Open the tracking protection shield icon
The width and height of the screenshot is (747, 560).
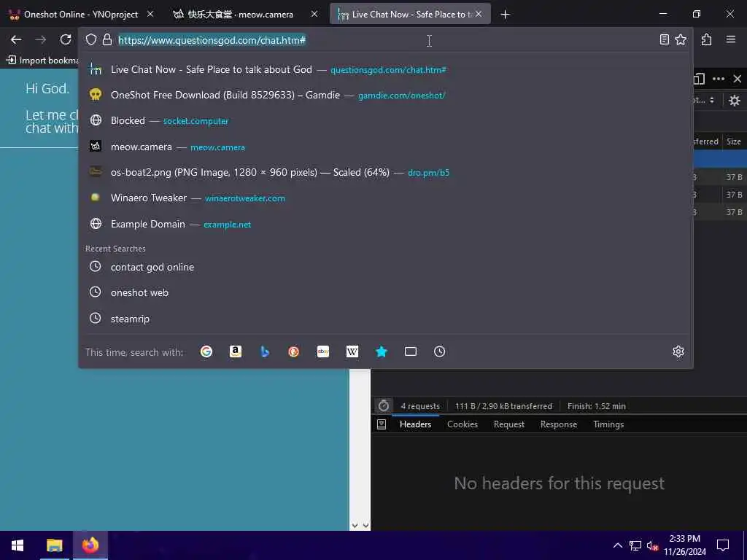91,40
